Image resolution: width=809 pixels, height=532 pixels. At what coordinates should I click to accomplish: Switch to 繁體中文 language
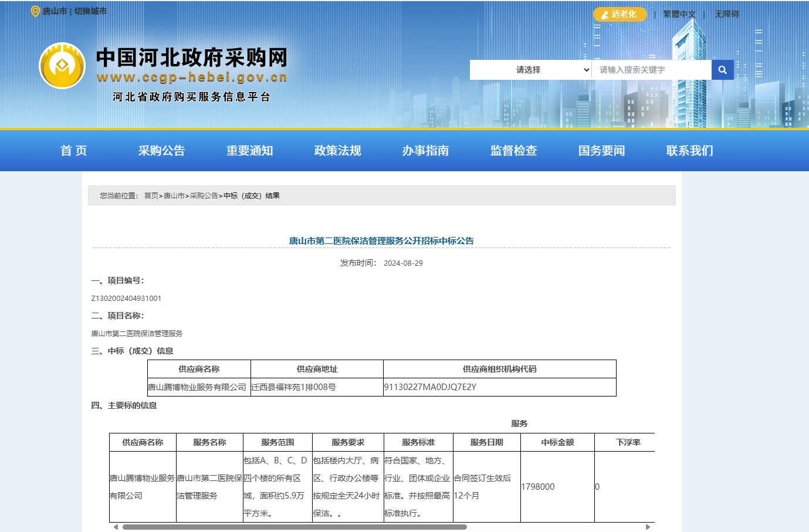click(x=679, y=14)
